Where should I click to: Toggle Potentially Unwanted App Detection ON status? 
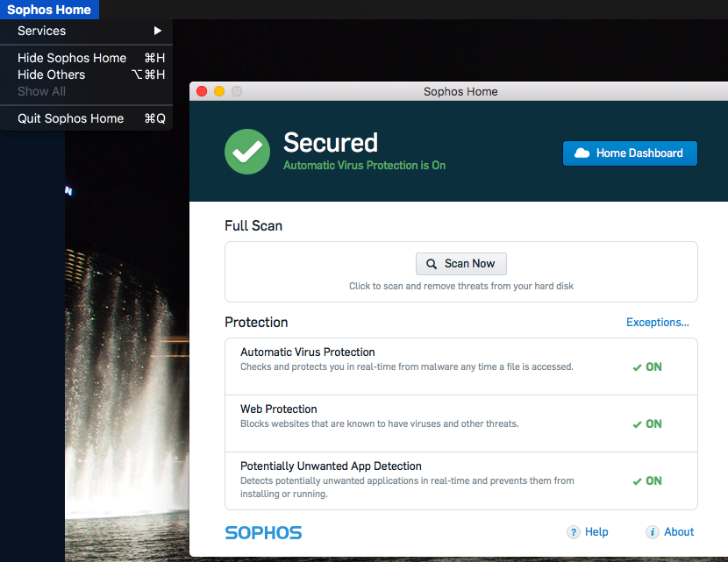click(647, 481)
